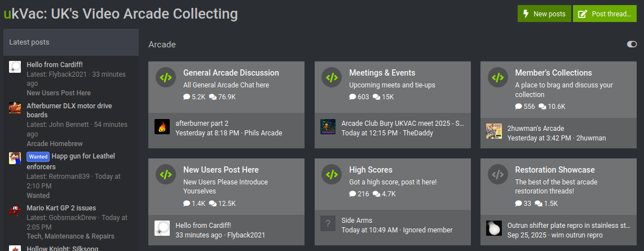Click the High Scores forum icon
The width and height of the screenshot is (644, 251).
331,175
